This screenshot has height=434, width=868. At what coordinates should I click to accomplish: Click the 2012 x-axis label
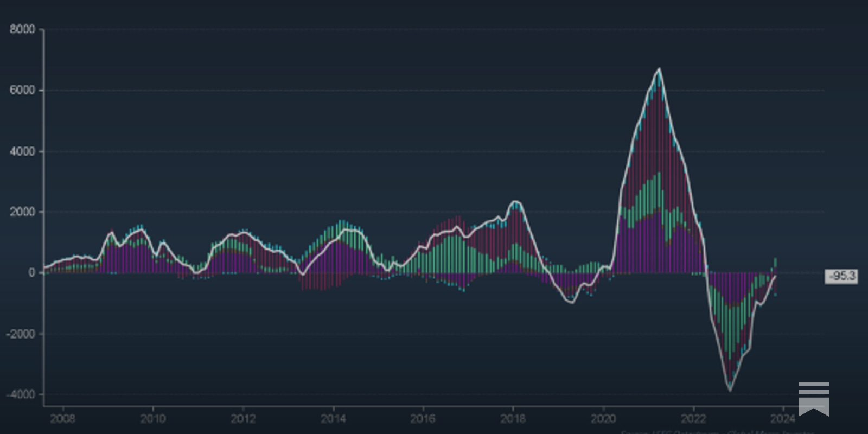(x=243, y=419)
